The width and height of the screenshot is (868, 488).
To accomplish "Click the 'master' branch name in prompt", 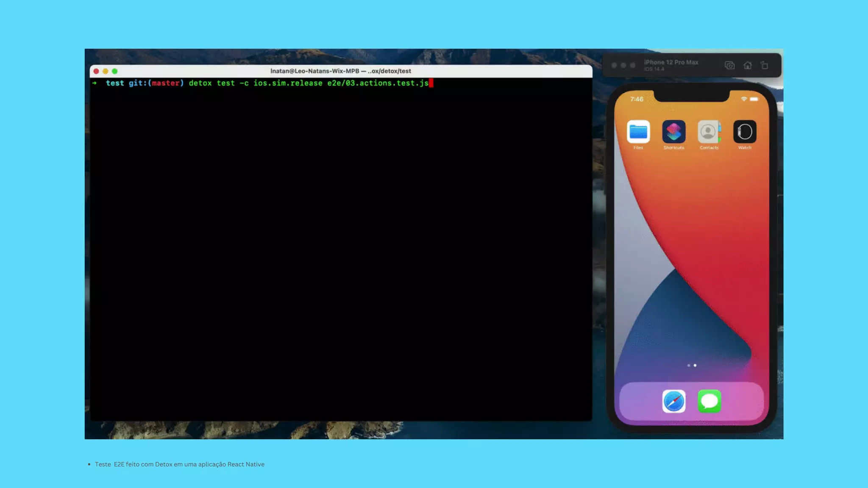I will click(x=166, y=83).
